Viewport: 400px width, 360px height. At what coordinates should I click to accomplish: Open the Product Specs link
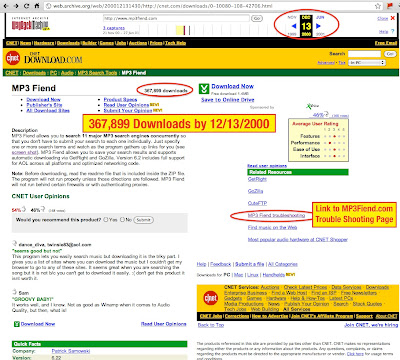pos(120,99)
